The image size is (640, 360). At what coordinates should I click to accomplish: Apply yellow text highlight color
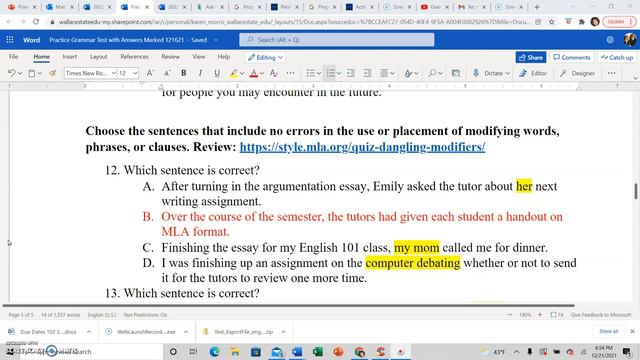233,73
